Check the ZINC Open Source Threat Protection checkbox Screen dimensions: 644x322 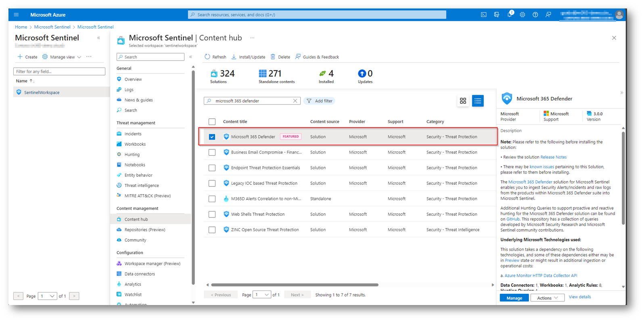pyautogui.click(x=212, y=230)
